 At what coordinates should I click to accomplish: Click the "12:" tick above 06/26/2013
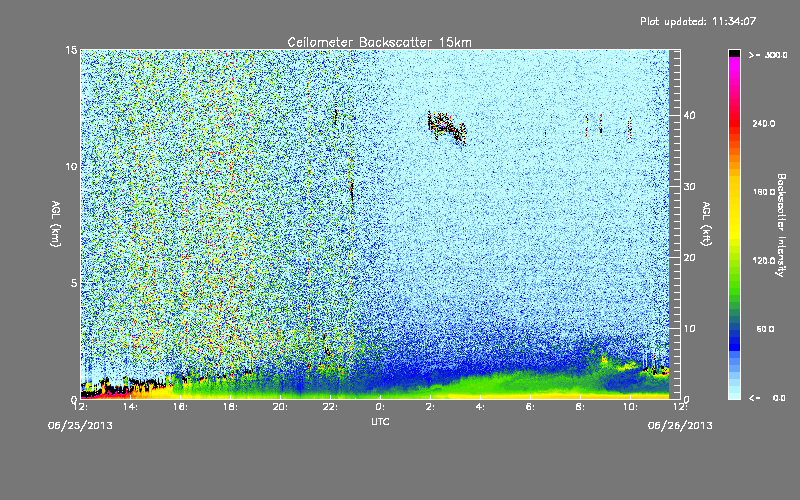point(680,407)
